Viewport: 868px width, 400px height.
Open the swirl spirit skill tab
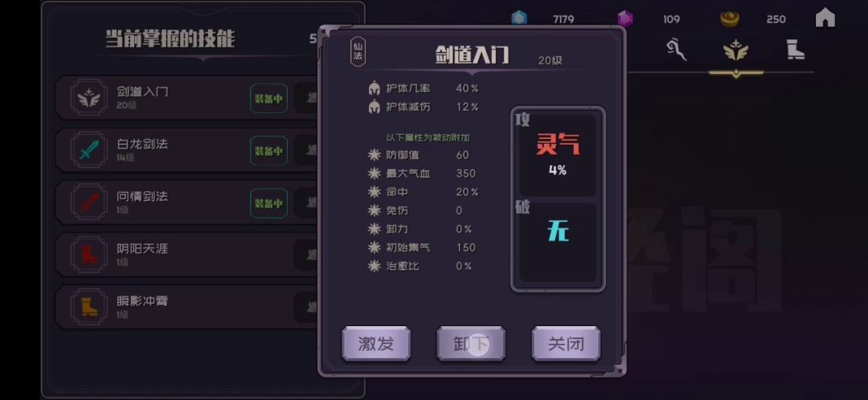tap(676, 51)
